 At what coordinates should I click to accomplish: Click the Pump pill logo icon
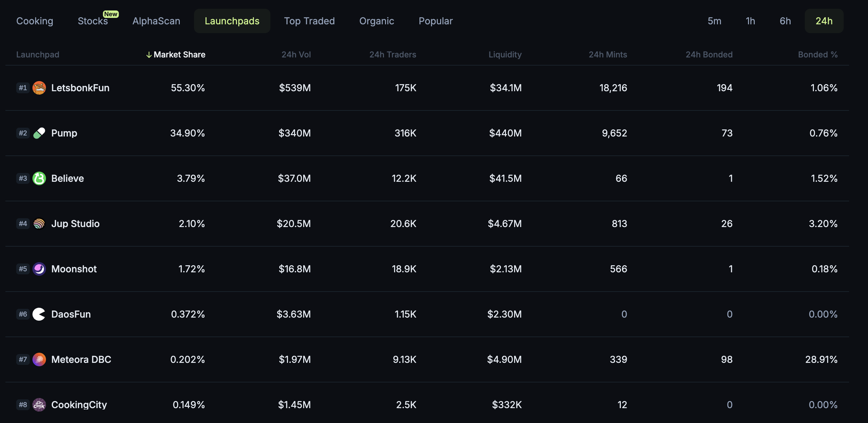[39, 133]
